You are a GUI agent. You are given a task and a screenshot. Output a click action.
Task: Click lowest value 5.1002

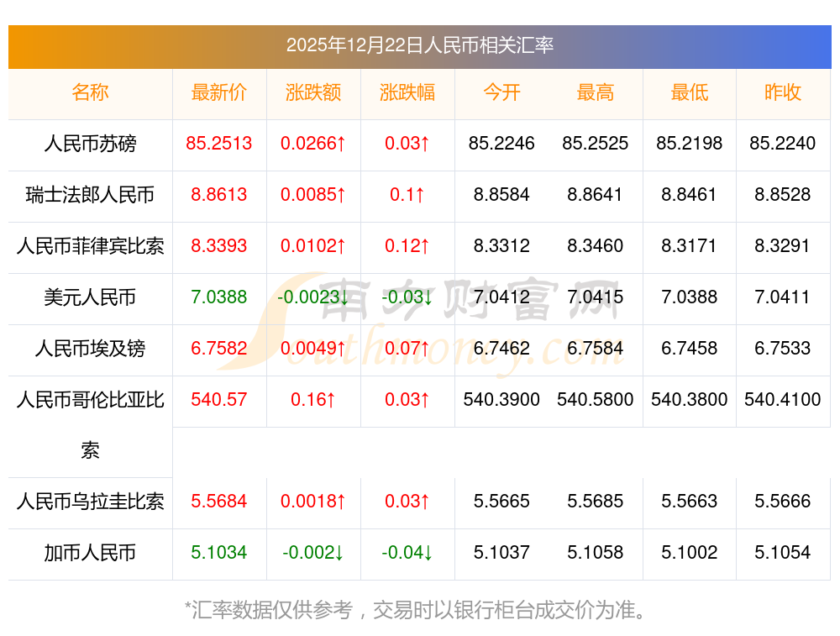pyautogui.click(x=690, y=552)
